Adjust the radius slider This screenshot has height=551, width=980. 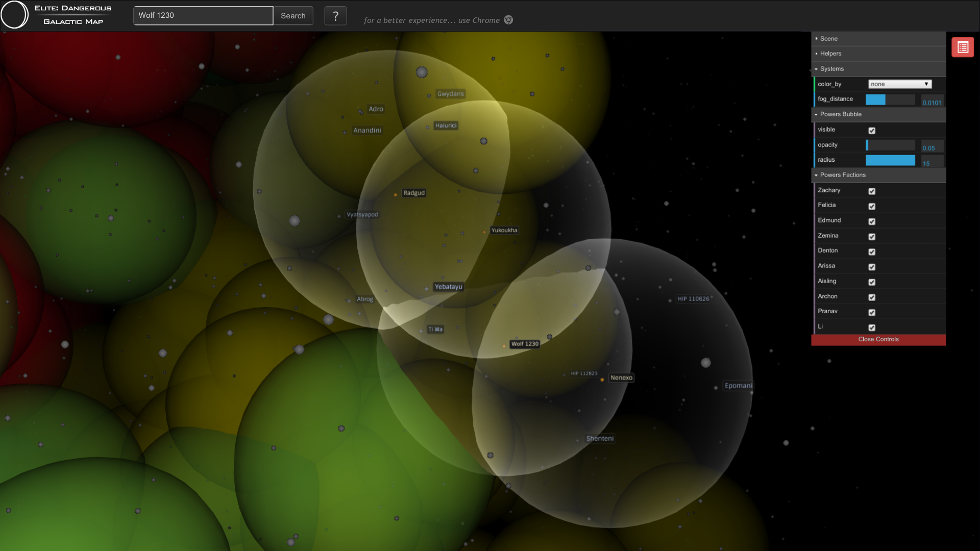coord(890,160)
